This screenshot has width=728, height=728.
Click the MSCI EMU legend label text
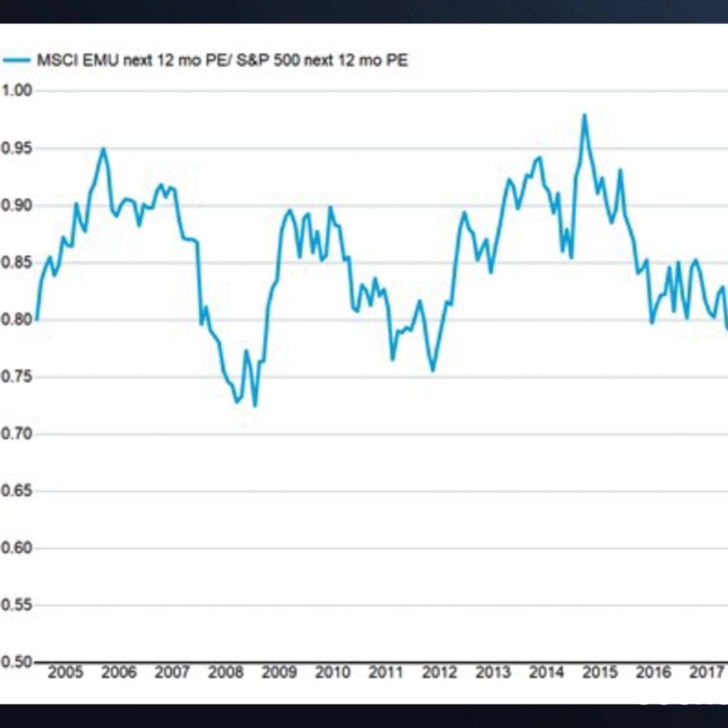pyautogui.click(x=222, y=60)
